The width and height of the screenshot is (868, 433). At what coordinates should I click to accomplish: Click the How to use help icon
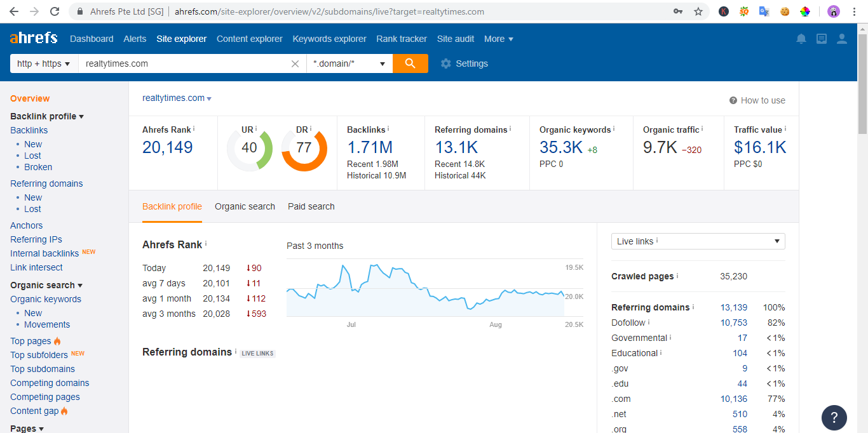point(733,100)
